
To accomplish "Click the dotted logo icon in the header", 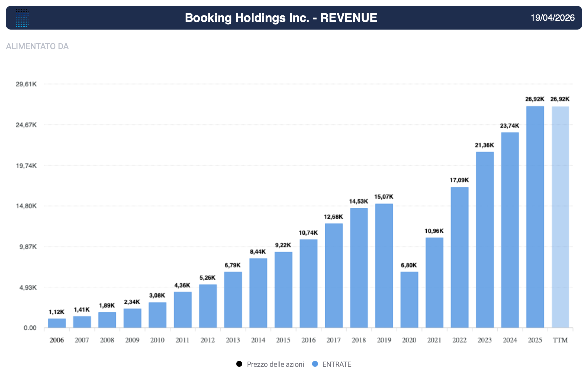I will coord(22,18).
